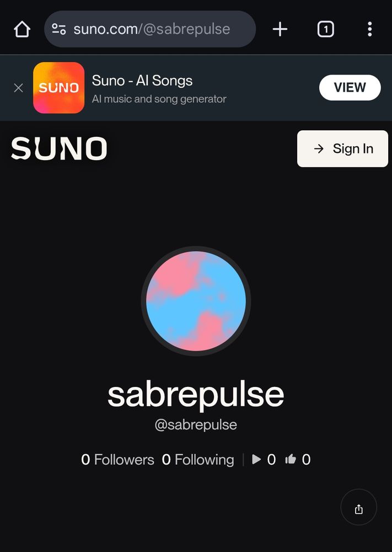Image resolution: width=392 pixels, height=552 pixels.
Task: View the 0 Followers list
Action: 117,459
